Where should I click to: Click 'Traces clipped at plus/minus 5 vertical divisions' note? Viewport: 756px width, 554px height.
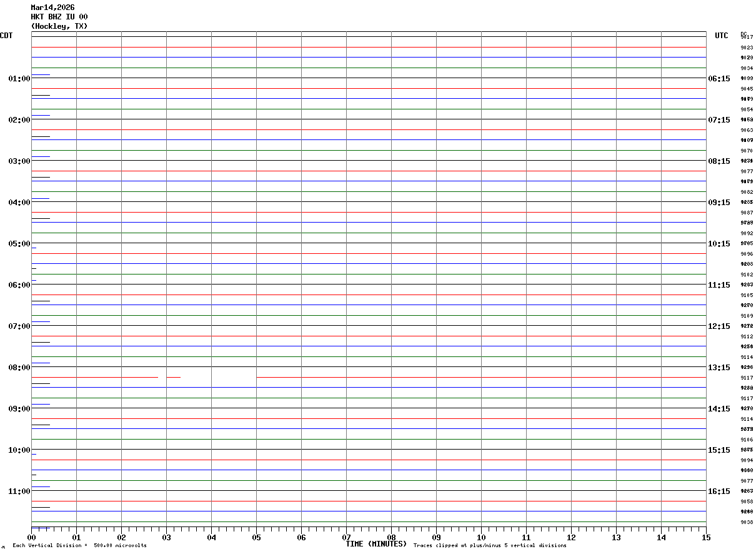point(490,546)
